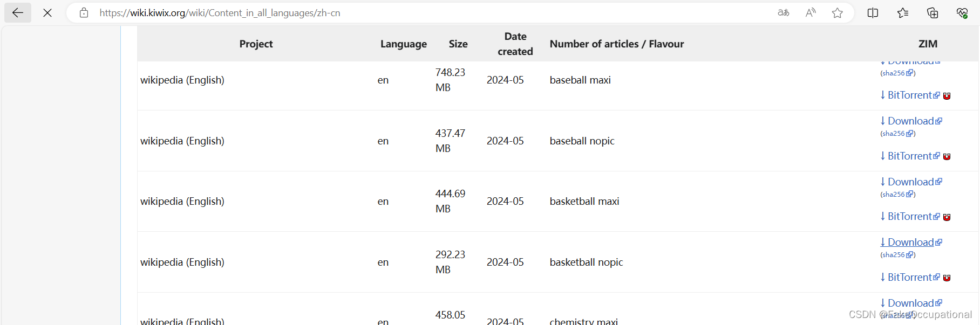The width and height of the screenshot is (980, 325).
Task: Click magnet icon in baseball nopic row
Action: coord(947,156)
